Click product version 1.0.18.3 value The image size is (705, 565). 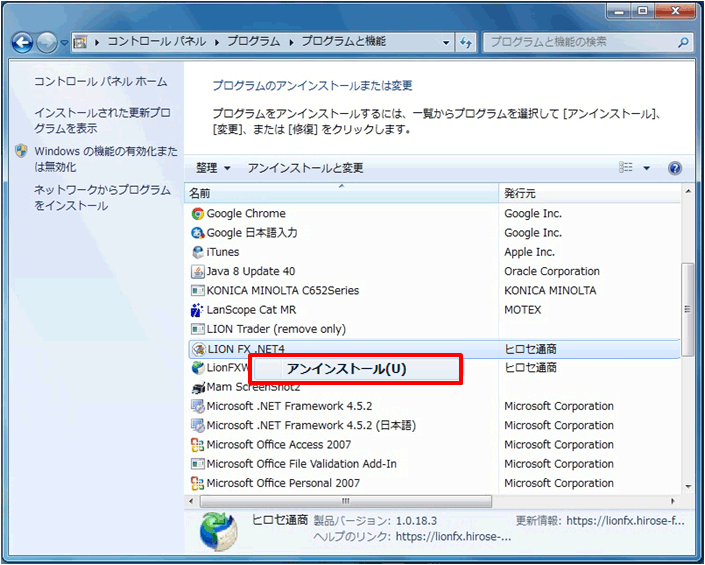pyautogui.click(x=416, y=521)
